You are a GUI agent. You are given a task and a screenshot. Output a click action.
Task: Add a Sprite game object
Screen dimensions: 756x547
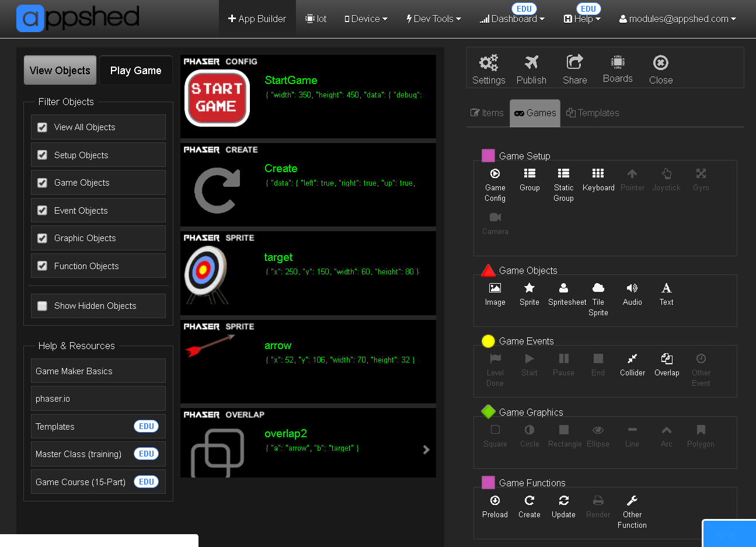(529, 294)
